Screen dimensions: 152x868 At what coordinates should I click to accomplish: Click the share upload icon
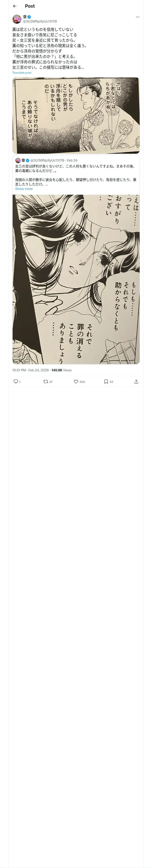(136, 381)
